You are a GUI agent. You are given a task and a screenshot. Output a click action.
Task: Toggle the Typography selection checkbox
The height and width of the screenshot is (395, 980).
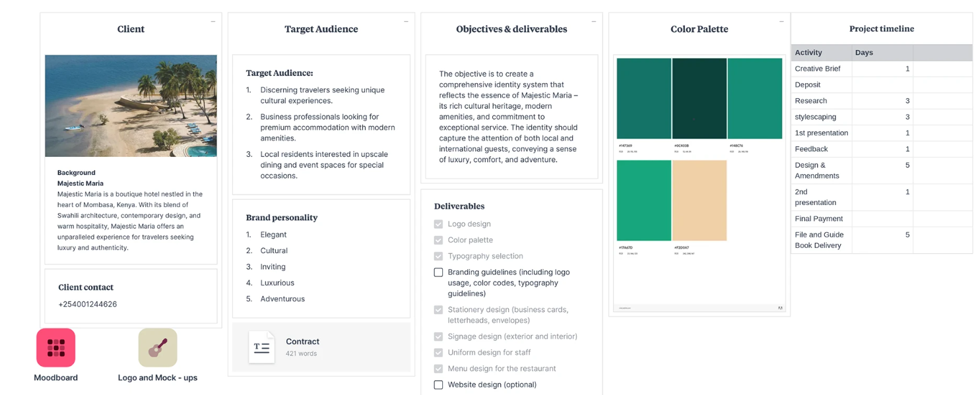pos(438,256)
